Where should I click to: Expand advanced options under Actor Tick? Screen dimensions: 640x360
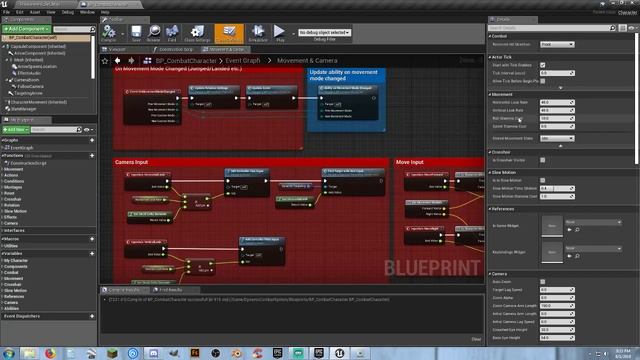tap(560, 88)
